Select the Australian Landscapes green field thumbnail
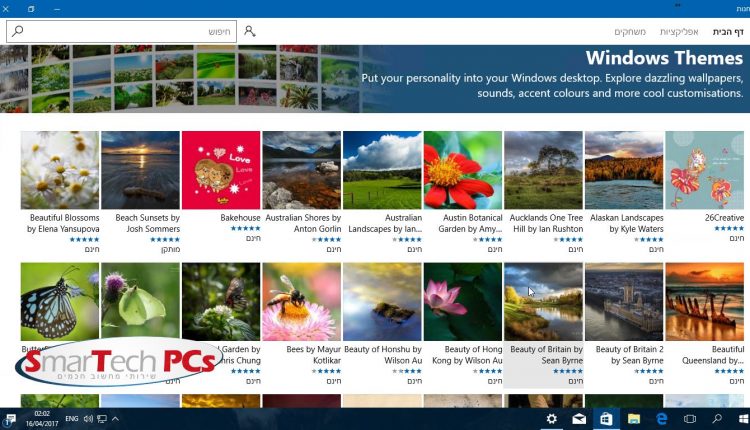750x430 pixels. (382, 170)
